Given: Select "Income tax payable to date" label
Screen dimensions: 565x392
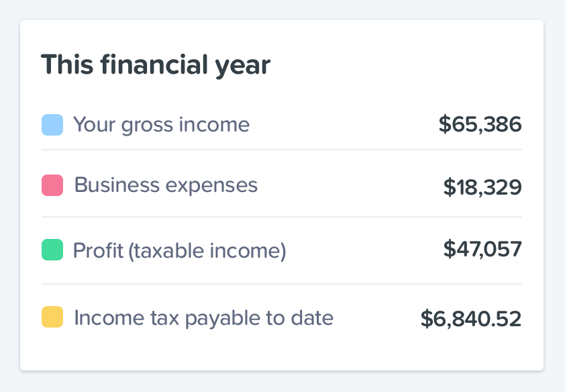Looking at the screenshot, I should pos(203,317).
